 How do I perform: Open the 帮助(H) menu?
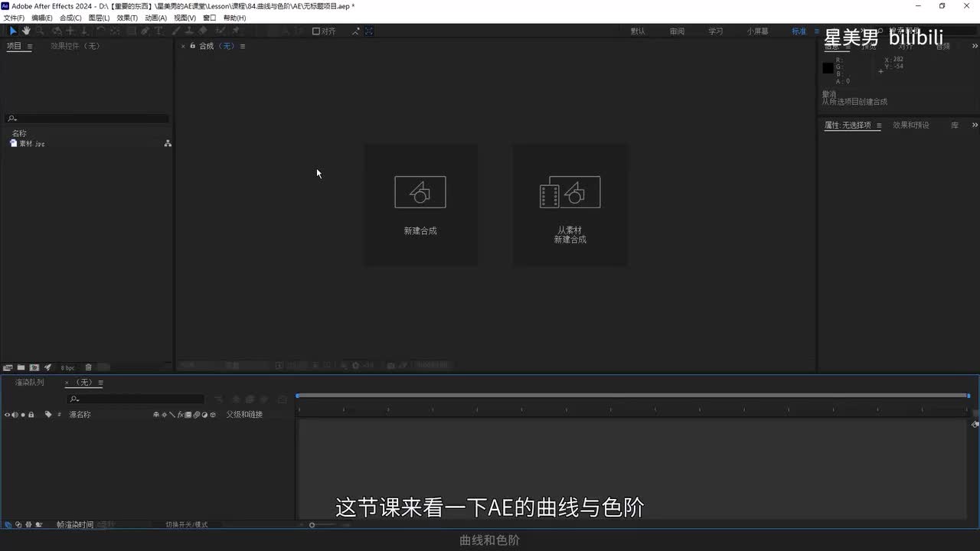(x=234, y=18)
